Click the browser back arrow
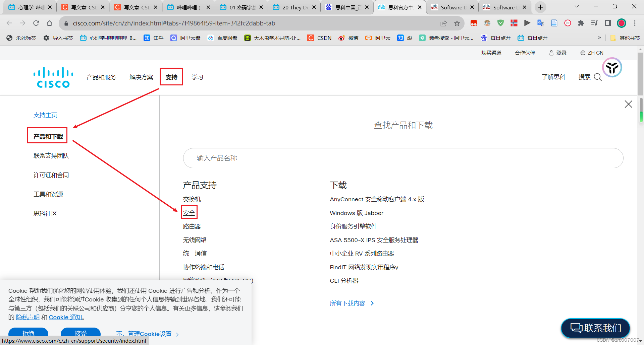This screenshot has width=644, height=345. tap(9, 23)
